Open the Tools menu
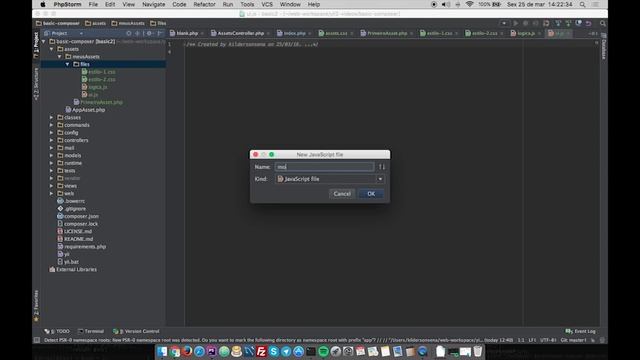Image resolution: width=640 pixels, height=360 pixels. click(247, 4)
